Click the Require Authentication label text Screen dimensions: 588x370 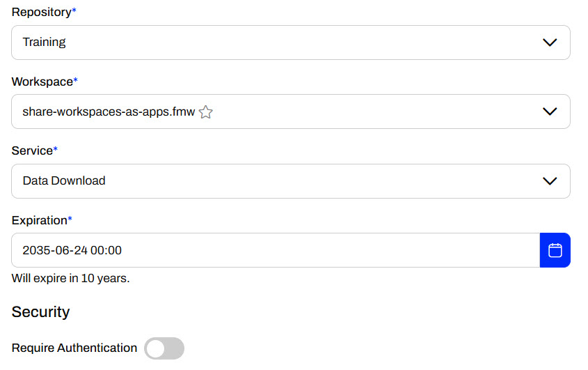coord(74,348)
